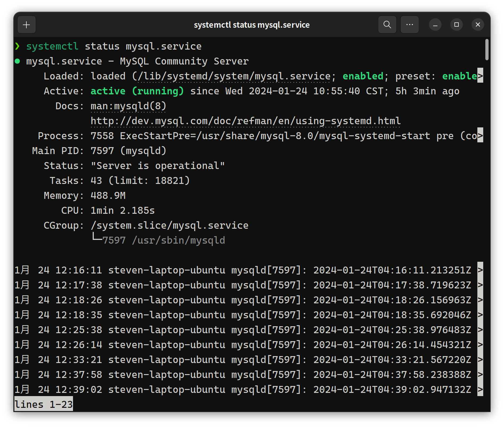Click the log line at 12:39:02
The height and width of the screenshot is (427, 504).
[x=249, y=390]
